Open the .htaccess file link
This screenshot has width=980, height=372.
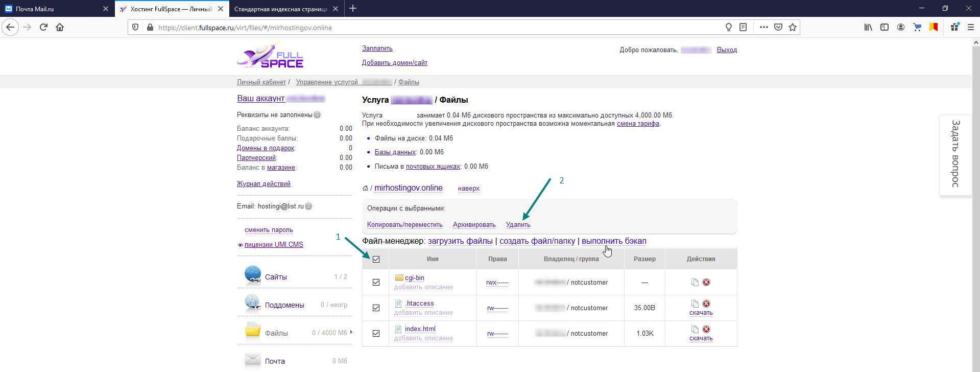pos(419,304)
